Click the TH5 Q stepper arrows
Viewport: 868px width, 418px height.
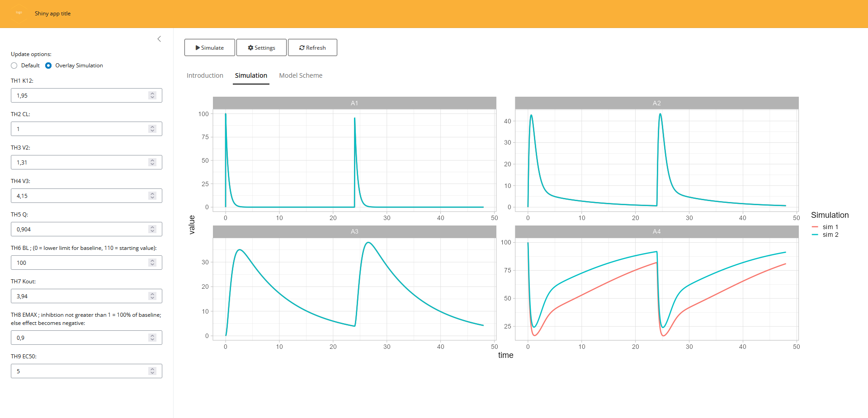(x=152, y=229)
